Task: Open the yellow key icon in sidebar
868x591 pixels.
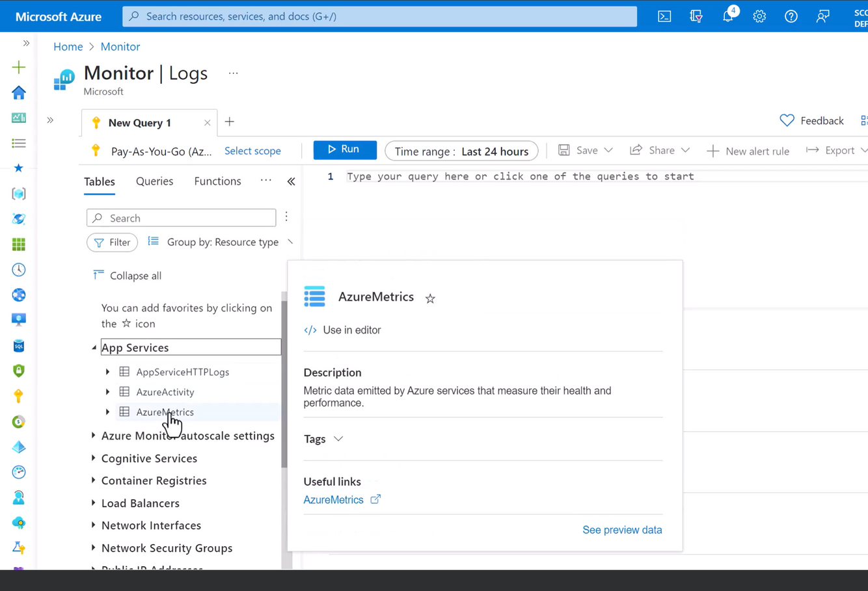Action: point(19,396)
